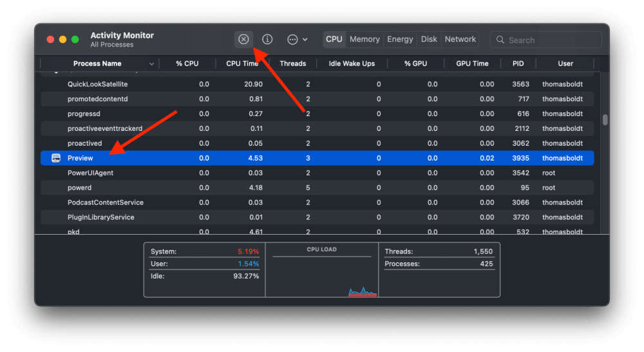Select the Preview process name
The image size is (644, 352).
pyautogui.click(x=80, y=159)
